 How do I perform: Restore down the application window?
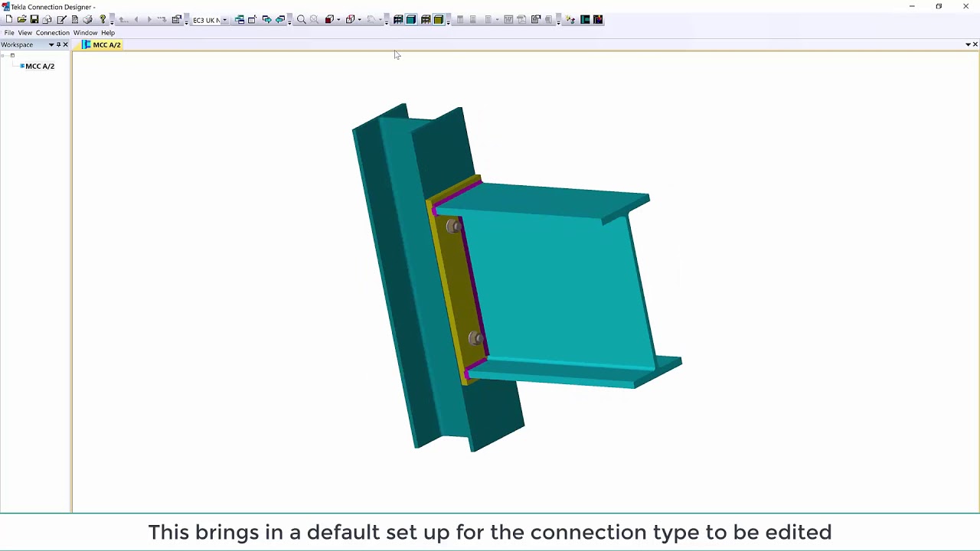pos(939,6)
